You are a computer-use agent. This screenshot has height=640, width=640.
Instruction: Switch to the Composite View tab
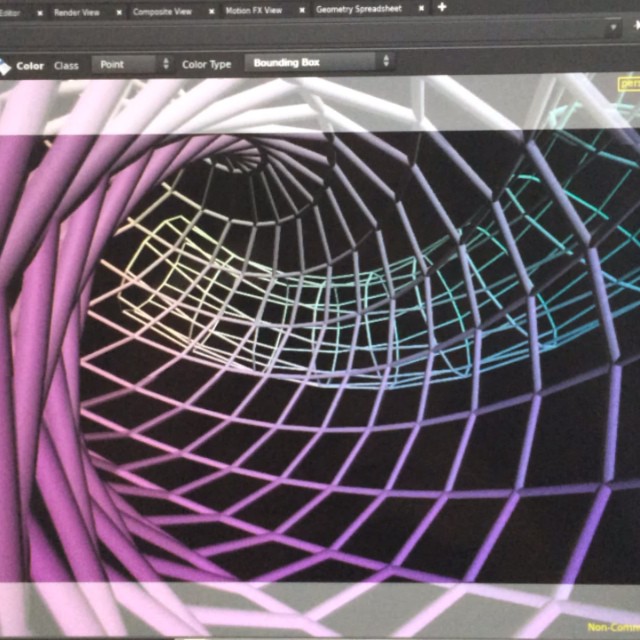[162, 12]
